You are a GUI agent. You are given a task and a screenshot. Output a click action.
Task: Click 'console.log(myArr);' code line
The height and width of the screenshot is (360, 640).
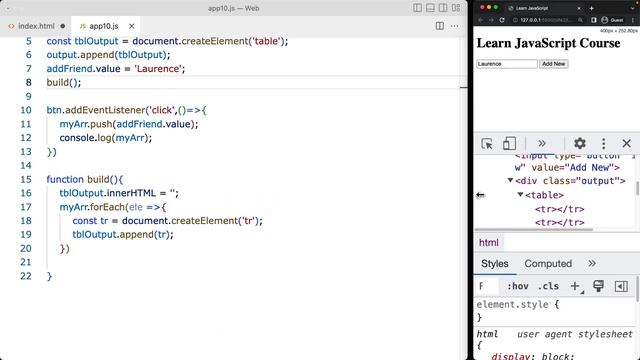pyautogui.click(x=106, y=138)
